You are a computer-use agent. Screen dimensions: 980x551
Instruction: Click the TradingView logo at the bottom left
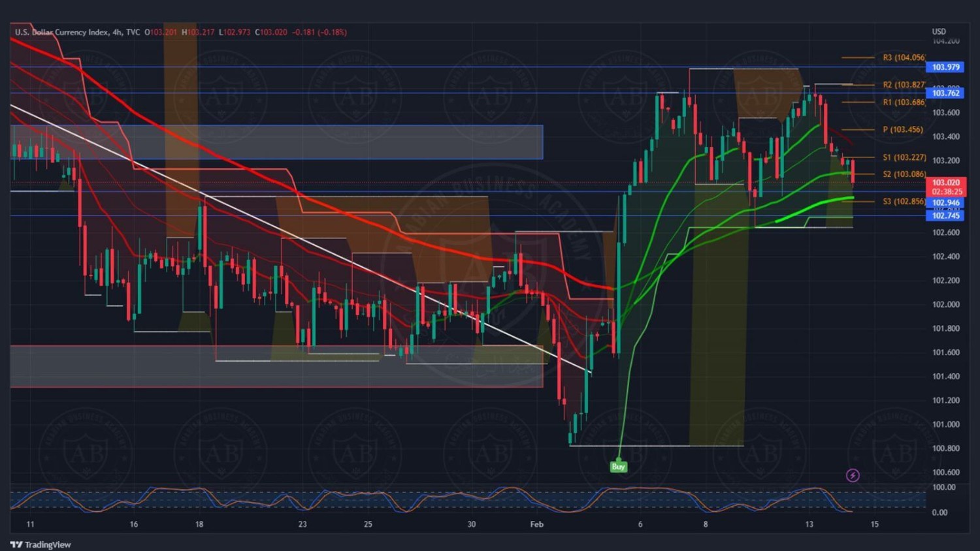point(41,544)
